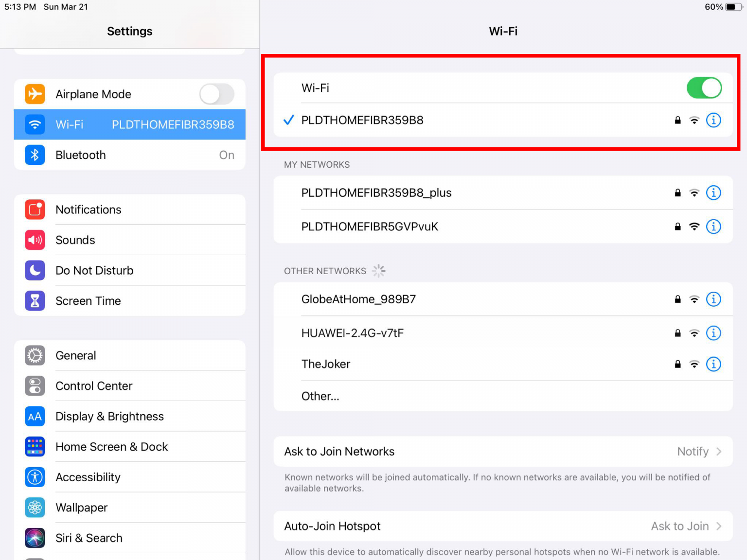This screenshot has width=747, height=560.
Task: Connect to GlobeAtHome_989B7 network
Action: tap(358, 299)
